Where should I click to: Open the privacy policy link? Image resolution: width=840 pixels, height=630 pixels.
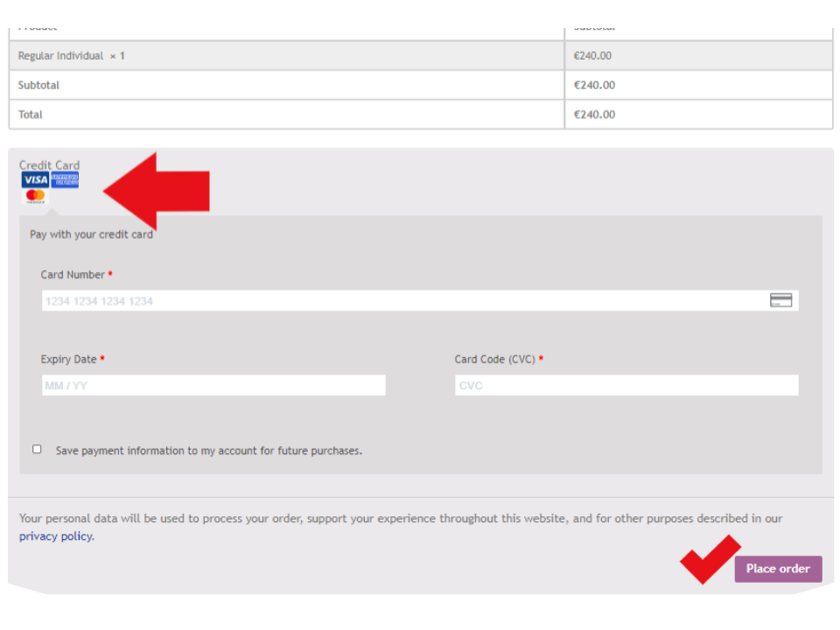click(56, 536)
